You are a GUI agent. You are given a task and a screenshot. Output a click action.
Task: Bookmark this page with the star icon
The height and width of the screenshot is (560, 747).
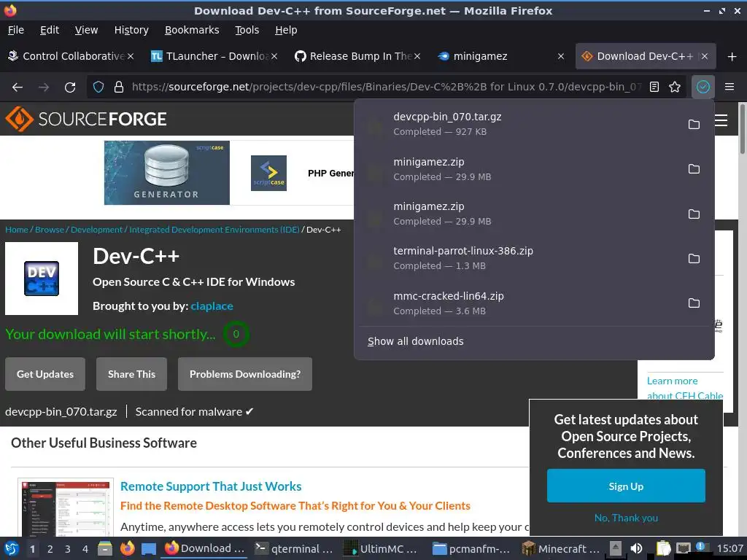pos(675,87)
